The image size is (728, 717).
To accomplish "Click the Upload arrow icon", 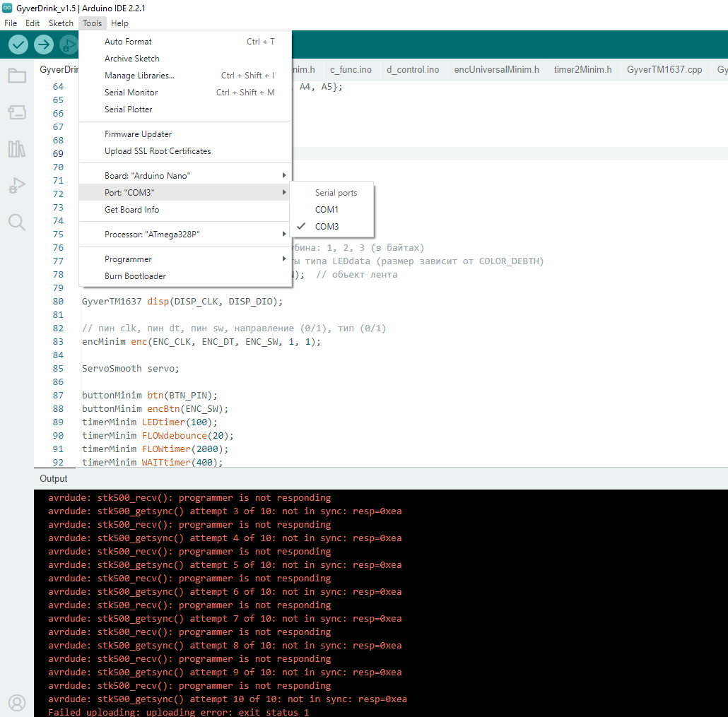I will tap(44, 45).
